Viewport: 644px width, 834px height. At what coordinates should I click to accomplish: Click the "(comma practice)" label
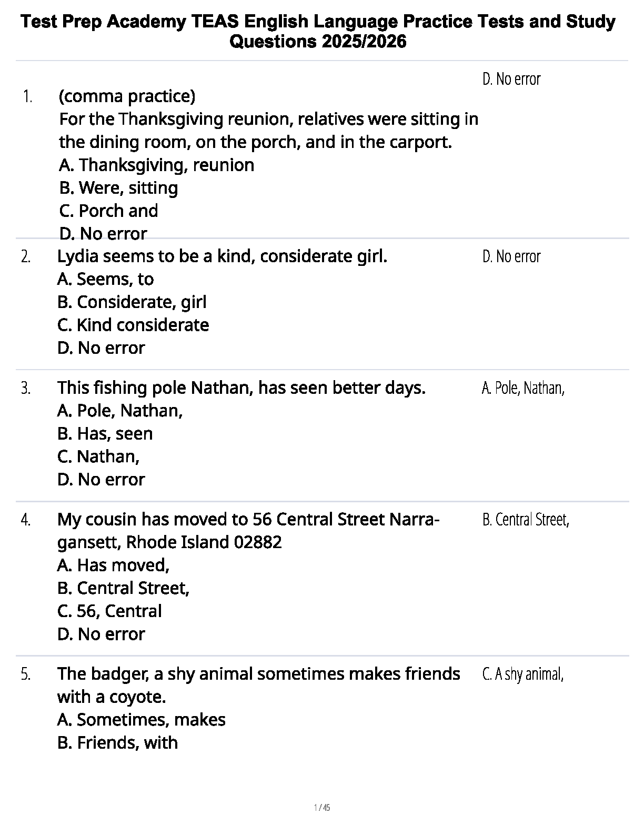[x=127, y=96]
